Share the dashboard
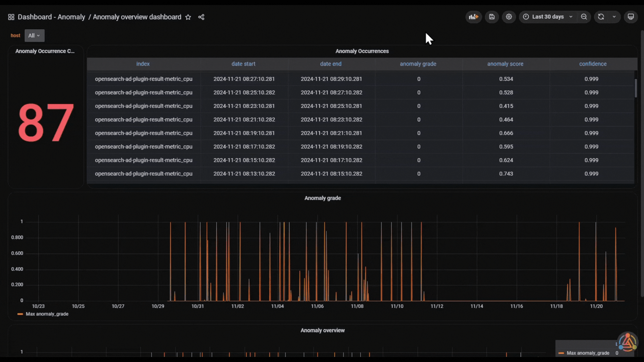The width and height of the screenshot is (644, 362). 201,17
